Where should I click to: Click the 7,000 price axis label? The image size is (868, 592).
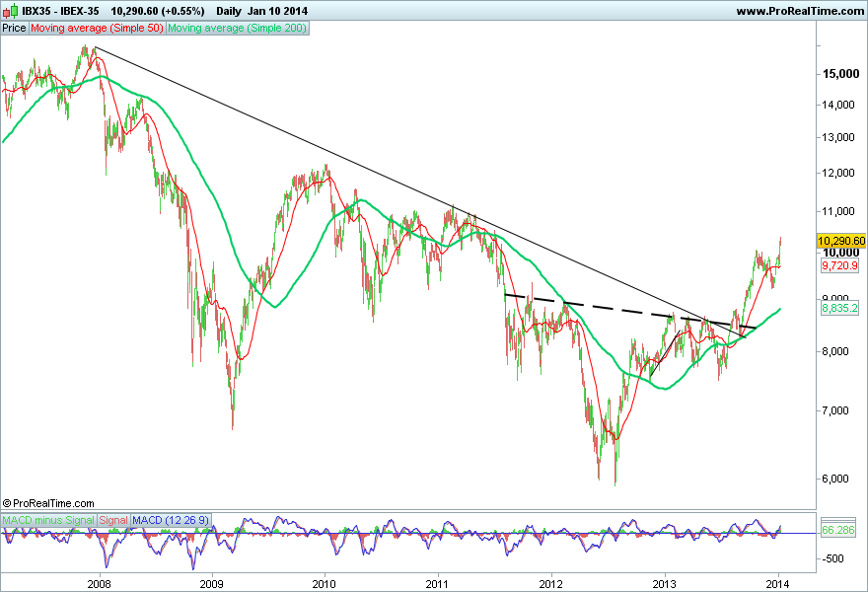835,410
